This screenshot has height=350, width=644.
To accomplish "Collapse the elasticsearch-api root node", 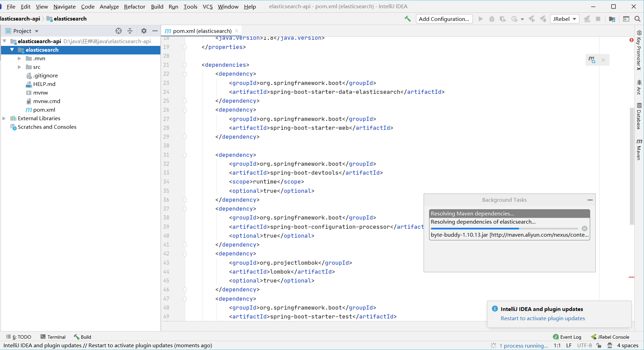I will click(x=4, y=41).
